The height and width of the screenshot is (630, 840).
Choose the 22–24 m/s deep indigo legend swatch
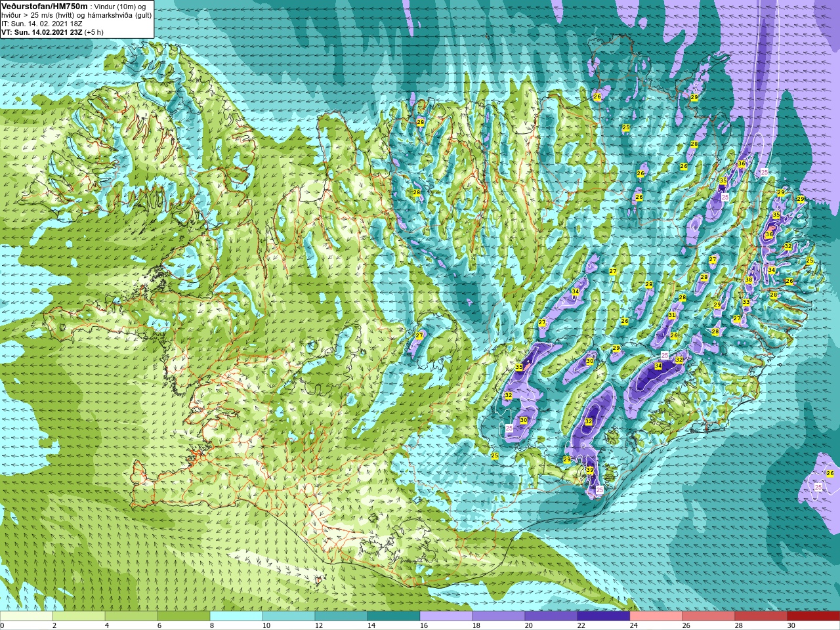[x=604, y=616]
